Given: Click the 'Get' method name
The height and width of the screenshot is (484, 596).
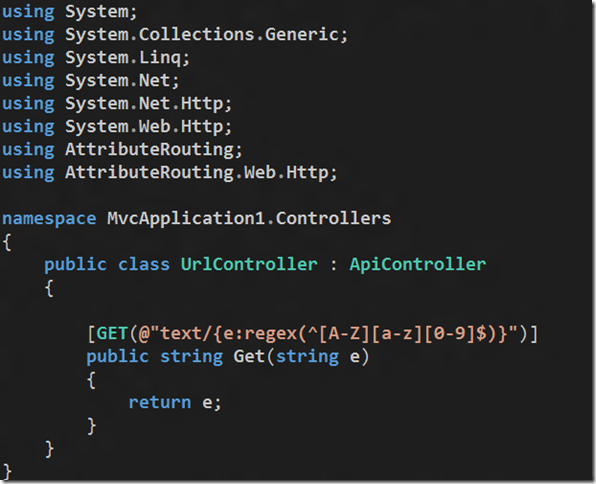Looking at the screenshot, I should [x=249, y=356].
